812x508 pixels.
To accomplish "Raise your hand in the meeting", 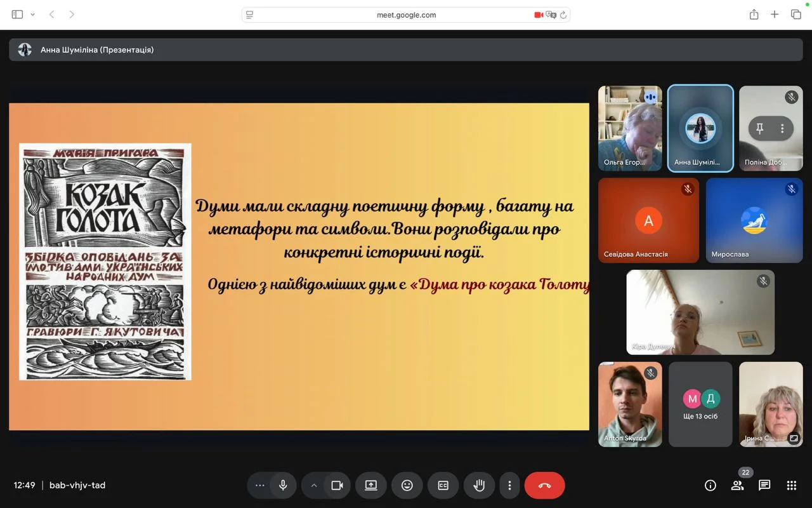I will 479,485.
